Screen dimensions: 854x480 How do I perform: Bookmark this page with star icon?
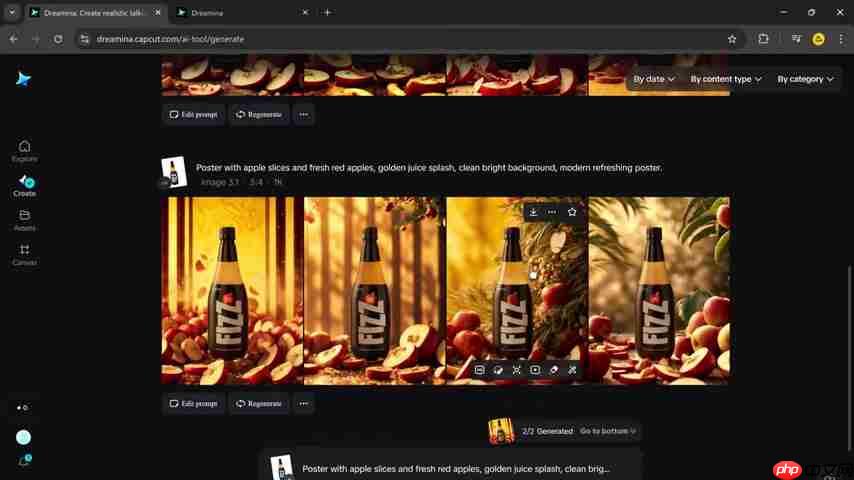pyautogui.click(x=732, y=39)
